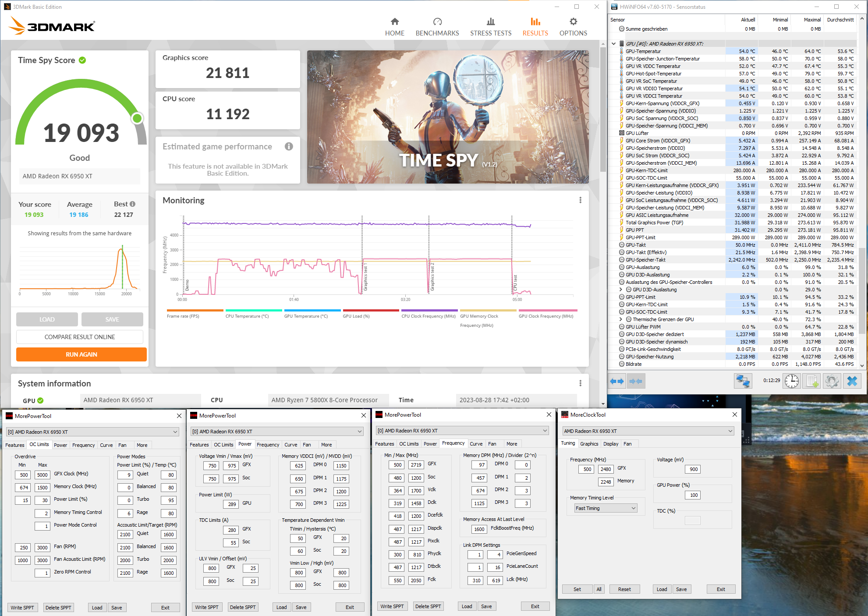Click the GPU Power percent input field
The height and width of the screenshot is (616, 868).
(x=693, y=495)
